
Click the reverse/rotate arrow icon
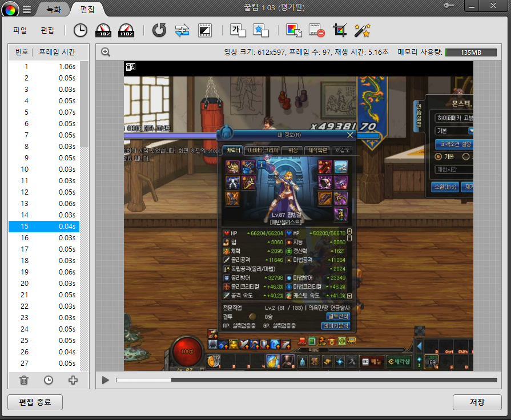(159, 30)
